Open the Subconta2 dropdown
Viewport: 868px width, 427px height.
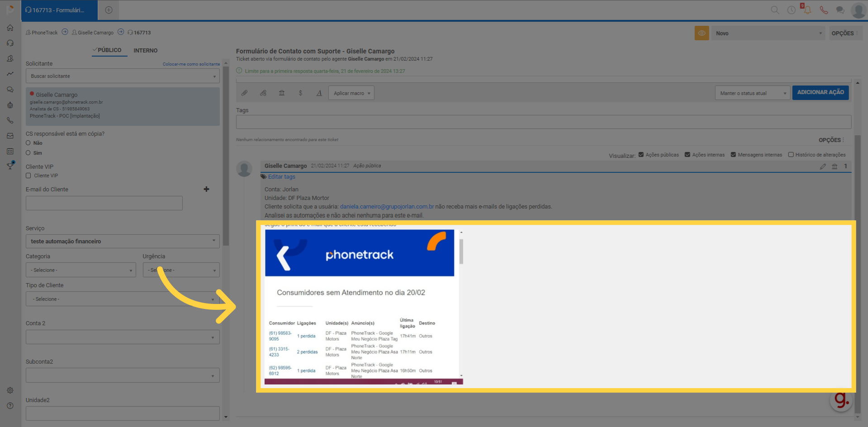123,375
